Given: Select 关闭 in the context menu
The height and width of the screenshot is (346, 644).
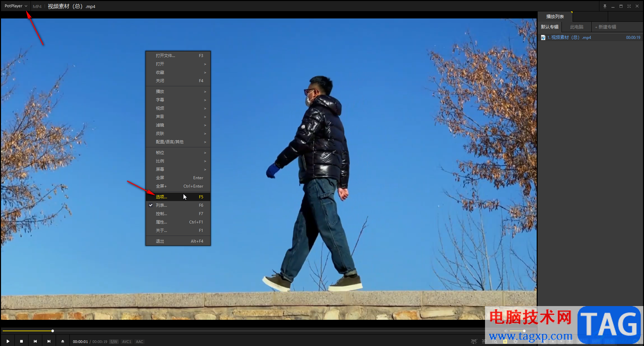Looking at the screenshot, I should coord(178,81).
